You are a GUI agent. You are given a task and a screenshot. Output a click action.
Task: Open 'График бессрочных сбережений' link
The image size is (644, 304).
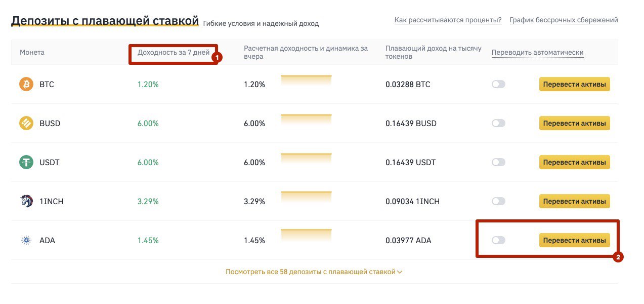point(564,20)
